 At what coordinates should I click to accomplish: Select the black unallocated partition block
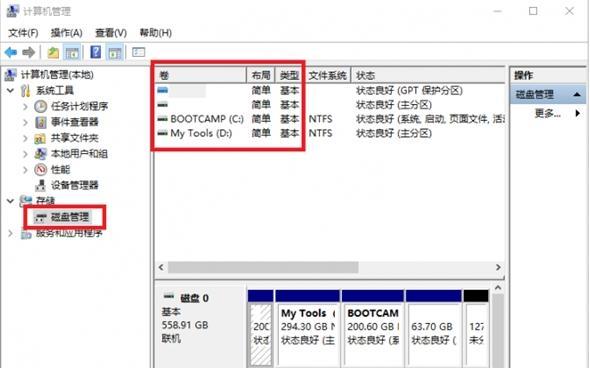click(x=476, y=329)
